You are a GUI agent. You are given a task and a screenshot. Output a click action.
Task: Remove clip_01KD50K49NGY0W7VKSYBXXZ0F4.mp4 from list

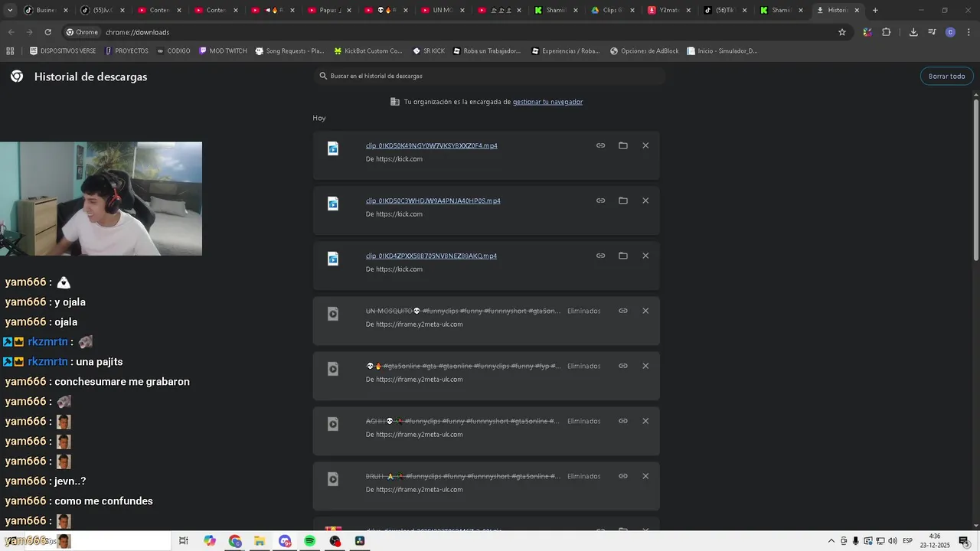tap(645, 145)
